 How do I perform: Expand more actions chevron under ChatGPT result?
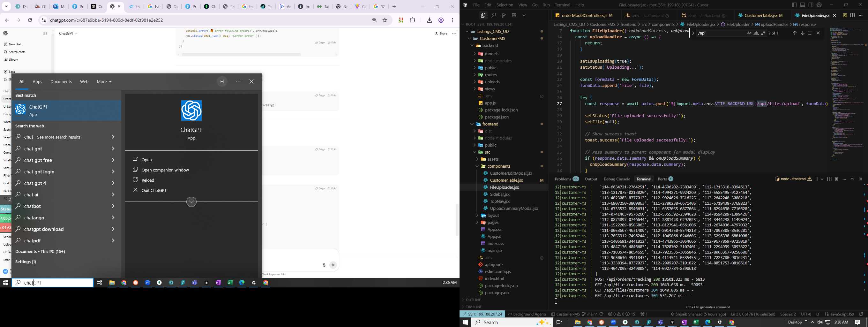(191, 202)
